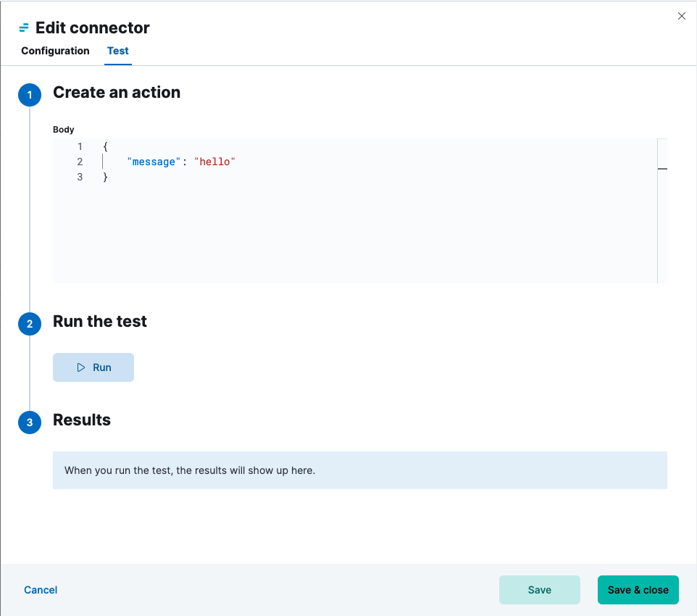Click the "message" key on line 2
This screenshot has width=697, height=616.
(x=153, y=162)
